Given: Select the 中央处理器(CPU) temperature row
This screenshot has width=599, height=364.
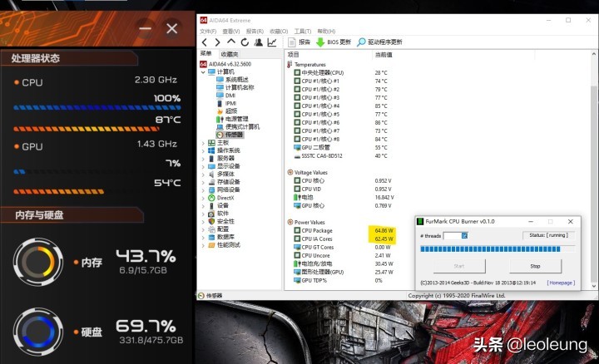Looking at the screenshot, I should coord(340,72).
